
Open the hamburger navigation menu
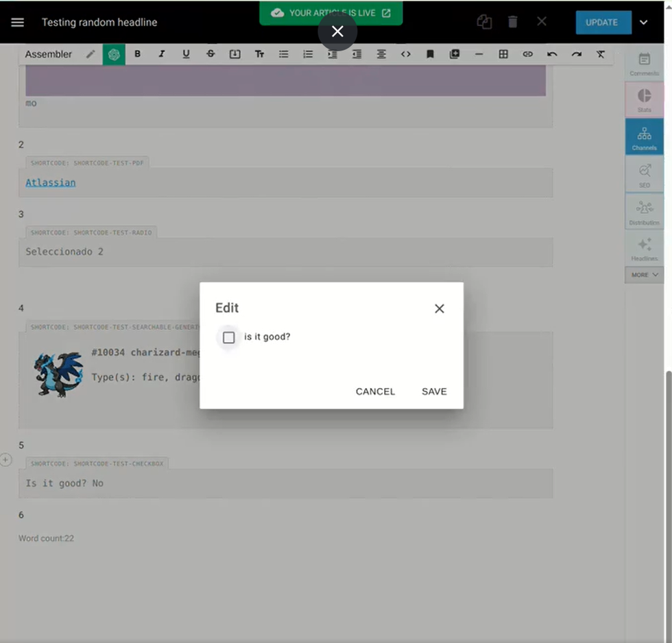point(18,22)
